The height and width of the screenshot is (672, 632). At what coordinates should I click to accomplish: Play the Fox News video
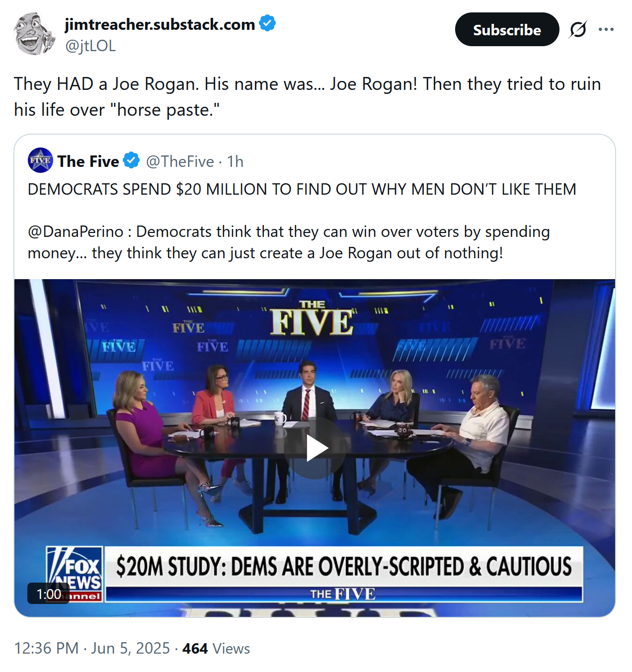(x=315, y=448)
